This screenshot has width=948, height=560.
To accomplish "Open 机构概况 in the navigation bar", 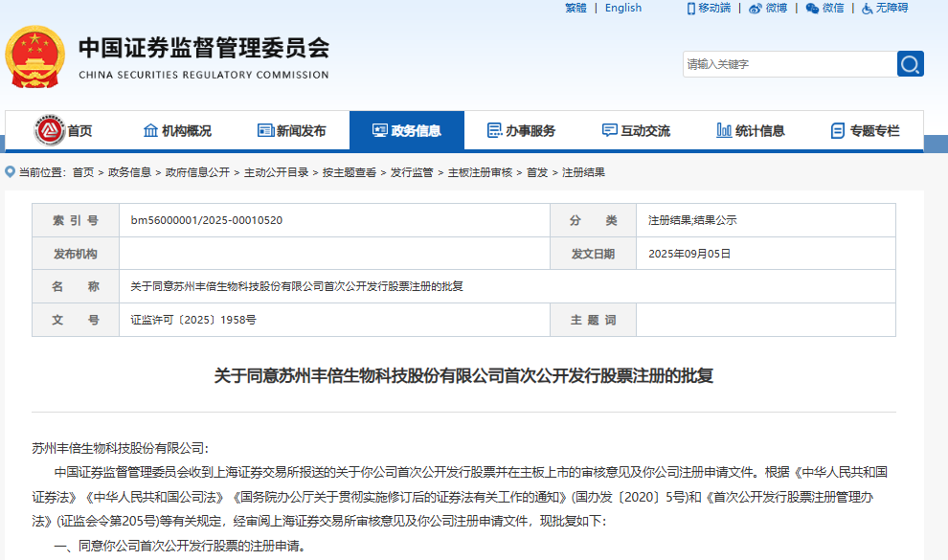I will 177,131.
